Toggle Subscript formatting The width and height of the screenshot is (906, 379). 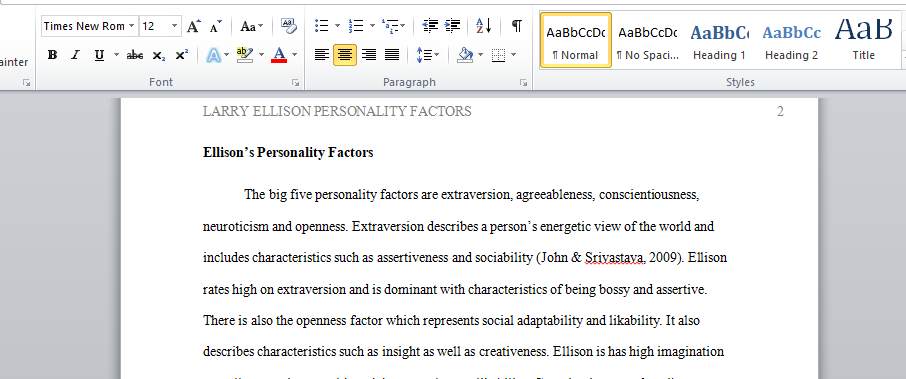[159, 55]
